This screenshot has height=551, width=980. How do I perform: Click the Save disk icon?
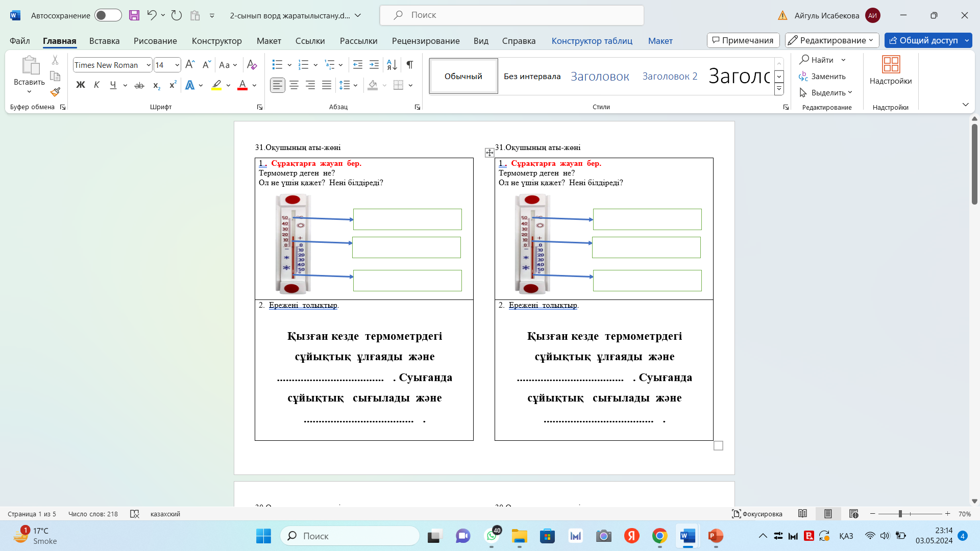134,15
